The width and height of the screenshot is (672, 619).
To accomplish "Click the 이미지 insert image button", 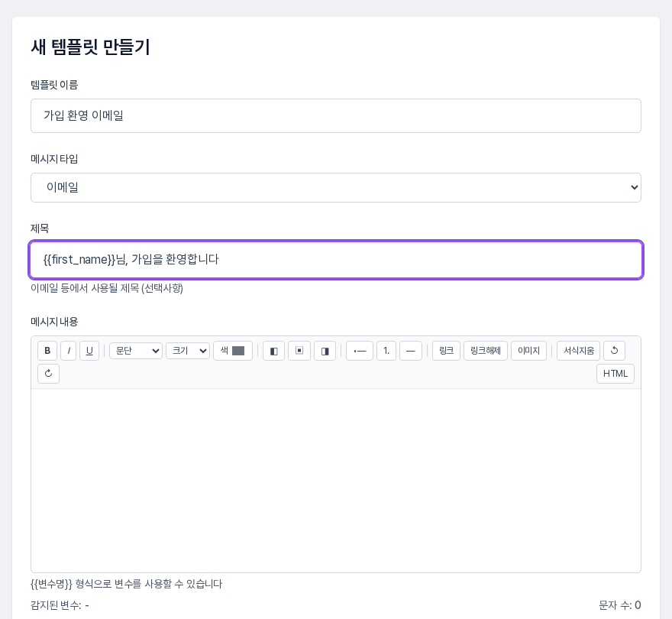I will 529,351.
